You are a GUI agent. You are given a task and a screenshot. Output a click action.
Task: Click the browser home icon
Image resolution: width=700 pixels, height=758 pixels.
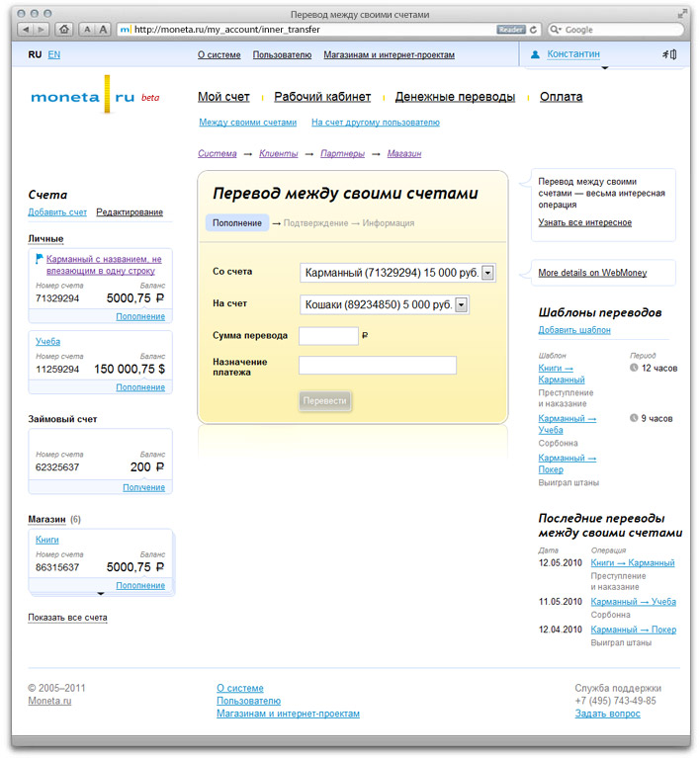[x=64, y=30]
